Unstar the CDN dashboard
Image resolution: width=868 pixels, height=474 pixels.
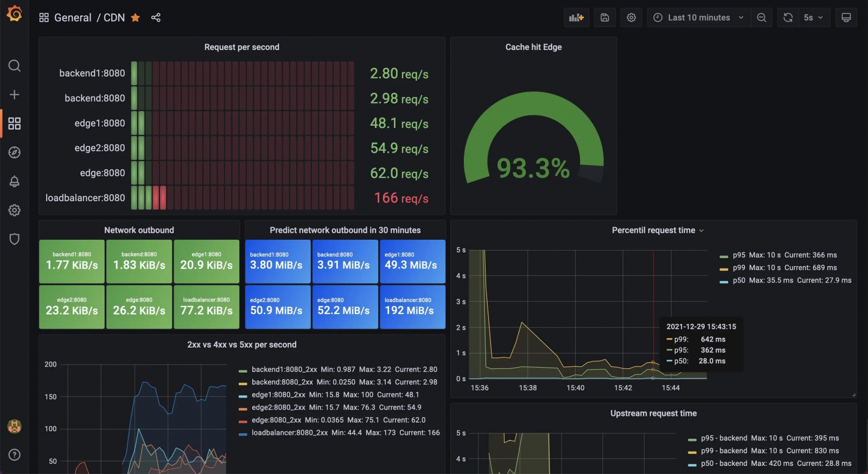[136, 18]
